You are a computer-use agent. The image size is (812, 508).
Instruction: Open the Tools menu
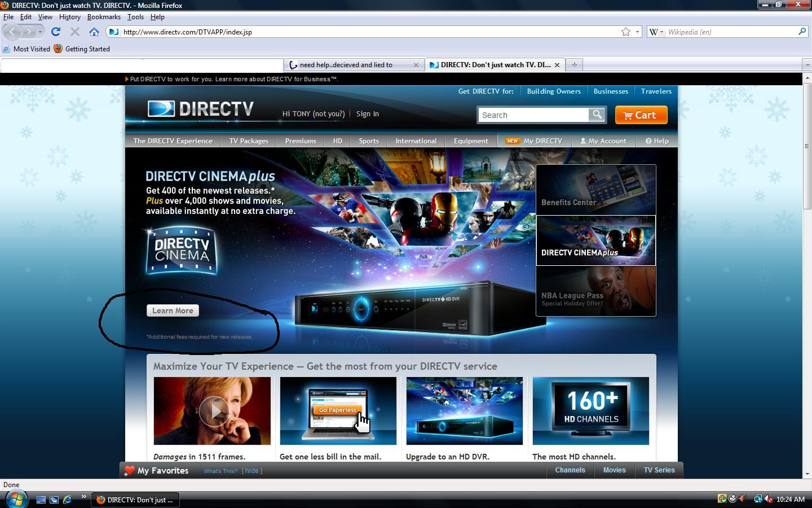(x=135, y=17)
